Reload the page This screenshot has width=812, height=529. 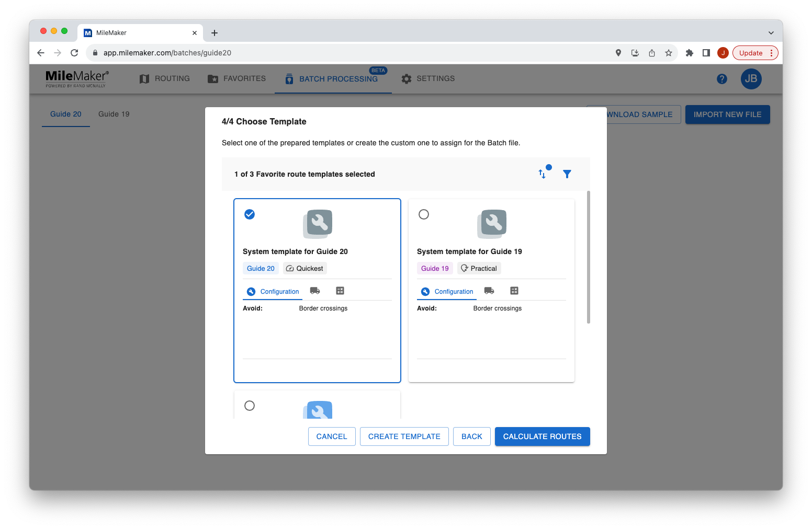click(74, 53)
